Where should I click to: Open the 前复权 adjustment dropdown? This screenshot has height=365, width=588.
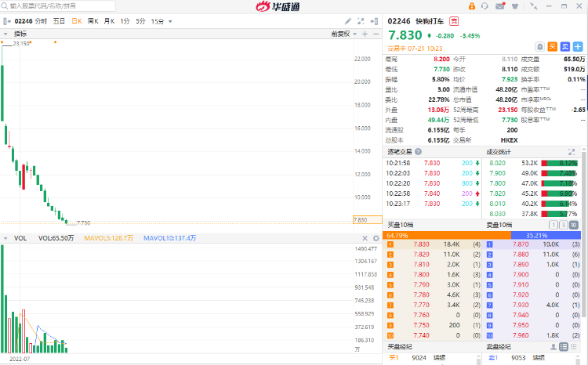(342, 34)
